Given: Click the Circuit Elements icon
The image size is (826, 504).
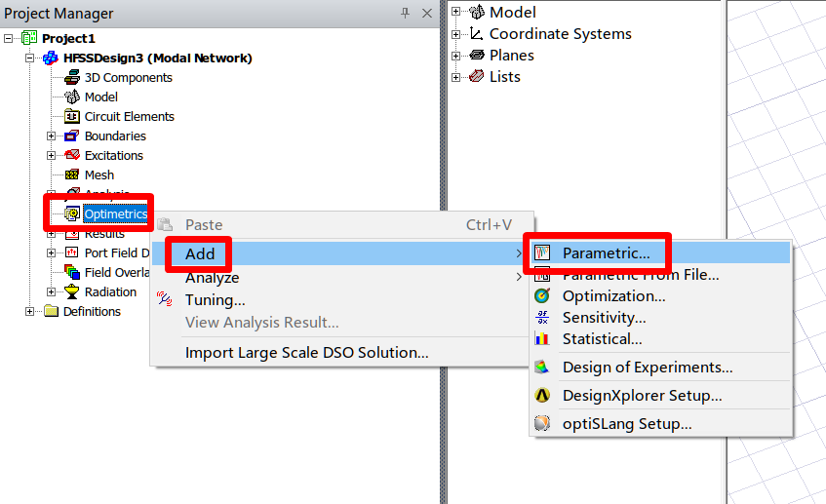Looking at the screenshot, I should pos(72,116).
